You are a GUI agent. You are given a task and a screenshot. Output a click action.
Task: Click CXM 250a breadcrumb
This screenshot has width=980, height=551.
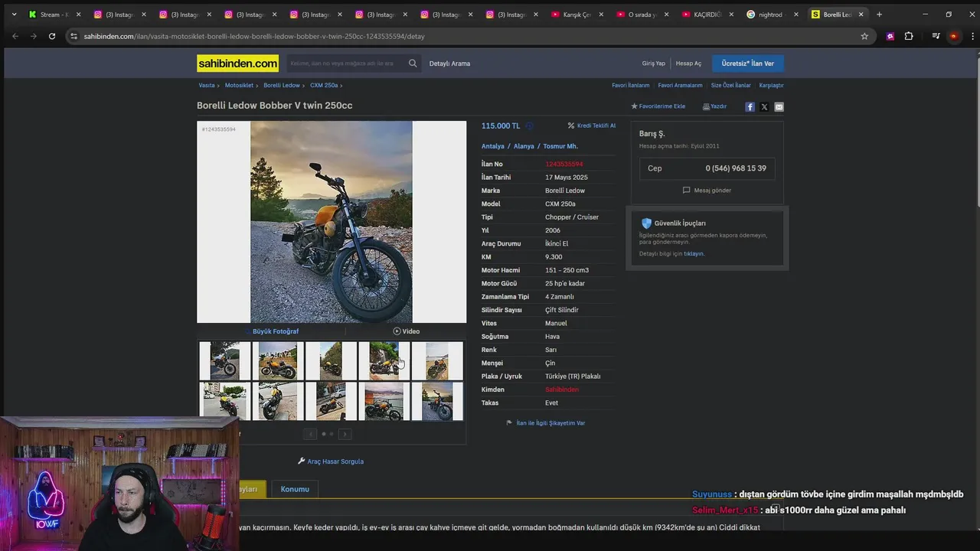pyautogui.click(x=324, y=86)
